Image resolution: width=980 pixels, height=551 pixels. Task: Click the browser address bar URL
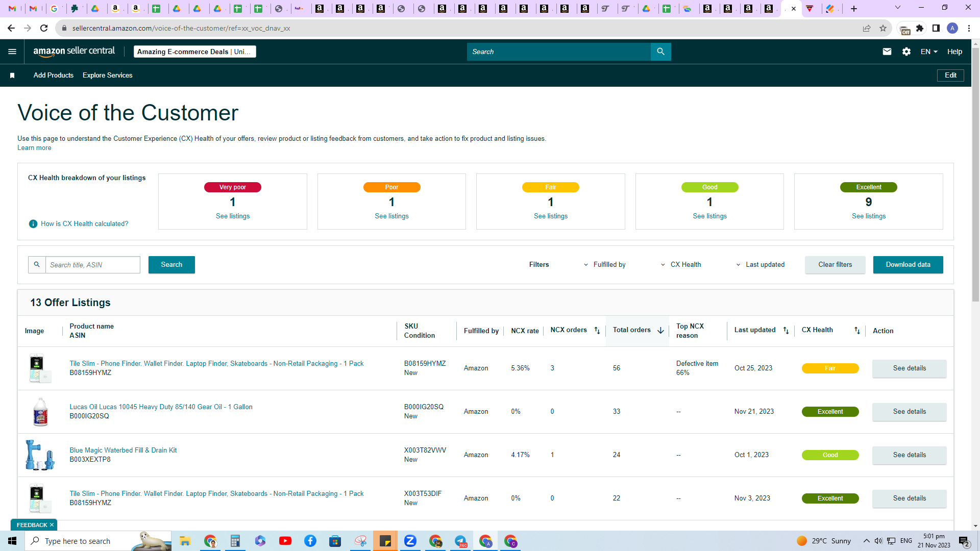click(x=181, y=28)
